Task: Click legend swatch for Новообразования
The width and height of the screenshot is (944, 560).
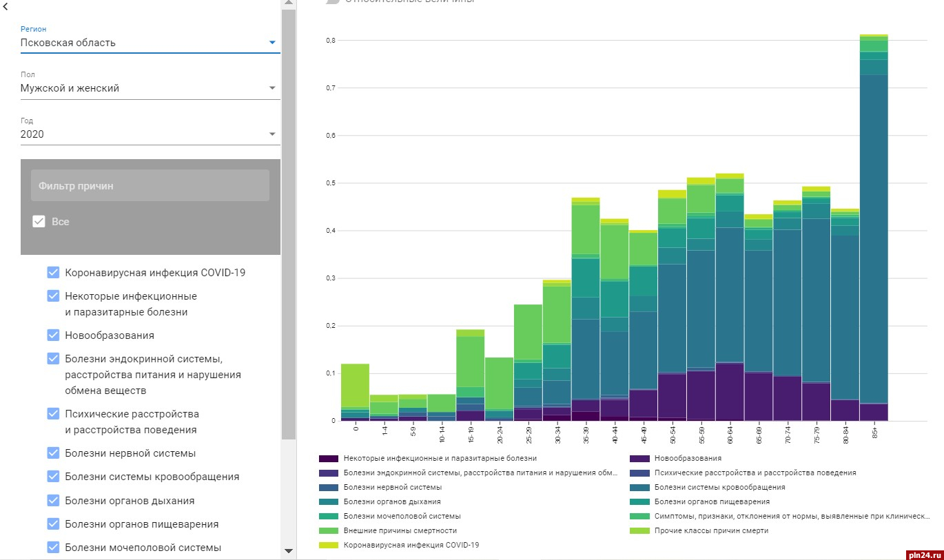Action: point(639,458)
